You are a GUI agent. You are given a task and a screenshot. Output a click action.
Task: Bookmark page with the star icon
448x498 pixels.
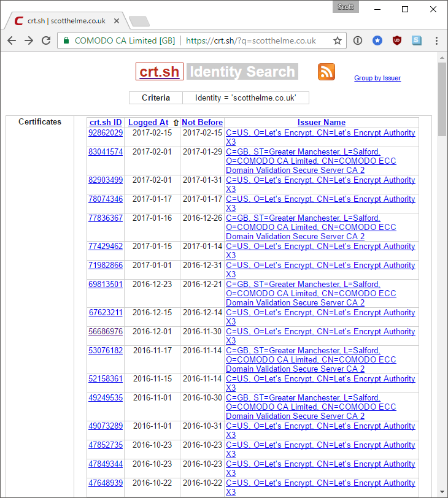click(337, 40)
